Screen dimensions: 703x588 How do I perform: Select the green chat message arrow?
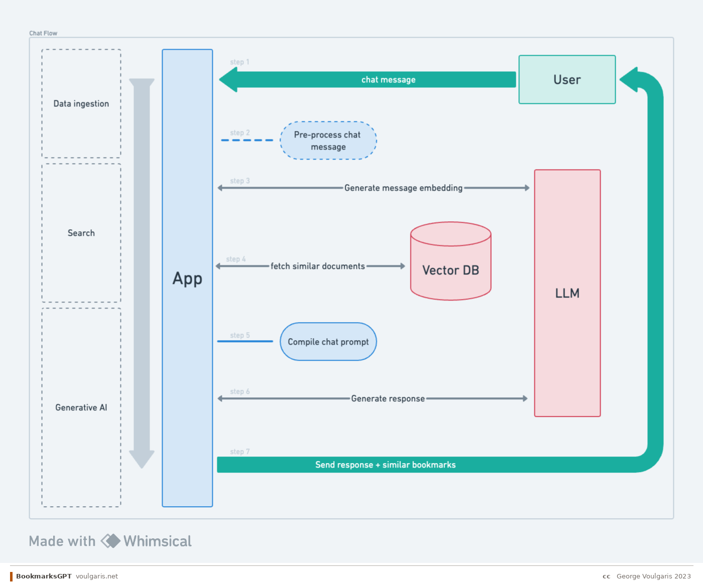pyautogui.click(x=371, y=79)
